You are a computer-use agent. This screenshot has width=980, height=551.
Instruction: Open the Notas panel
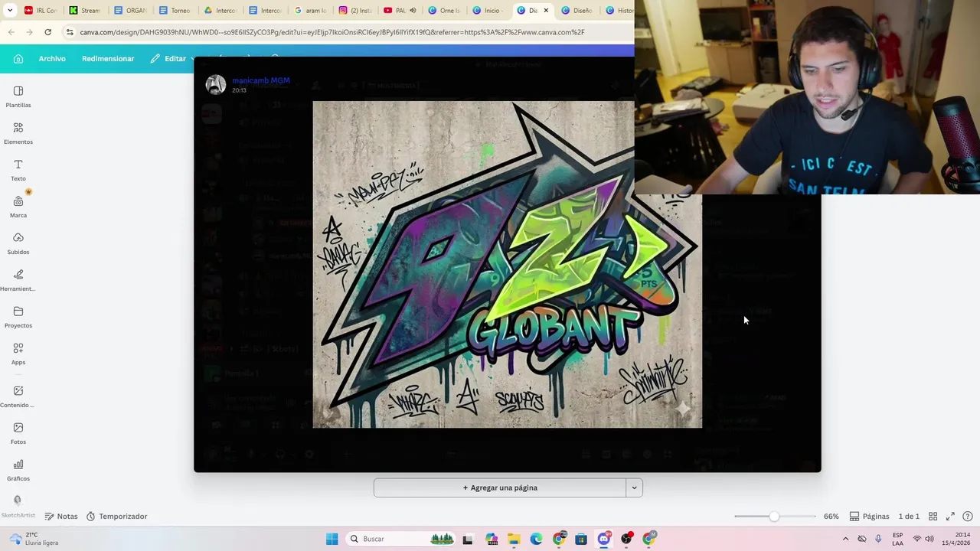[61, 517]
